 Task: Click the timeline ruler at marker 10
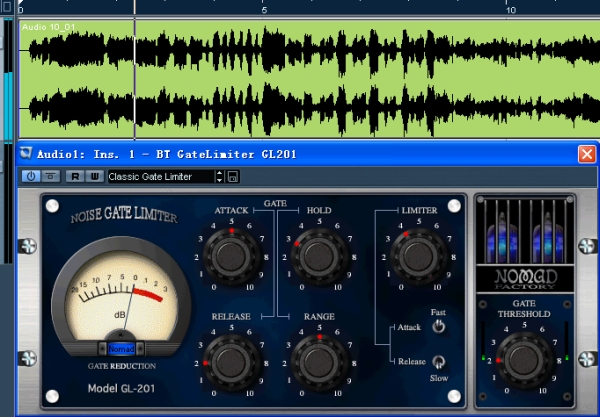click(x=511, y=10)
